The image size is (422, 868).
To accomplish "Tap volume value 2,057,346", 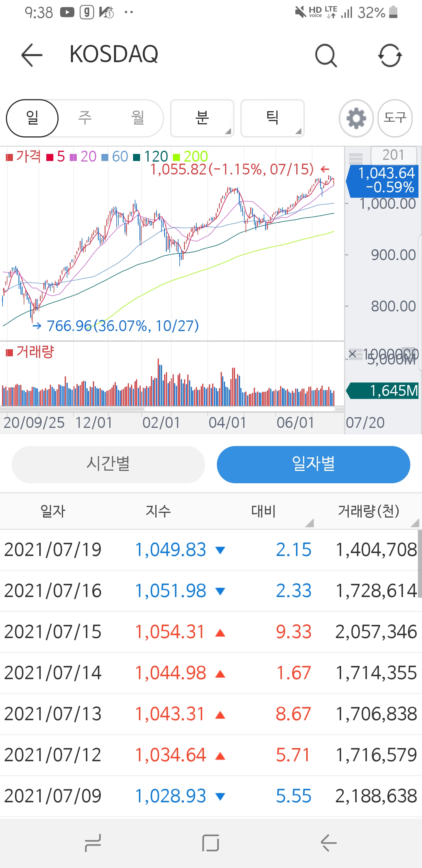I will click(376, 632).
